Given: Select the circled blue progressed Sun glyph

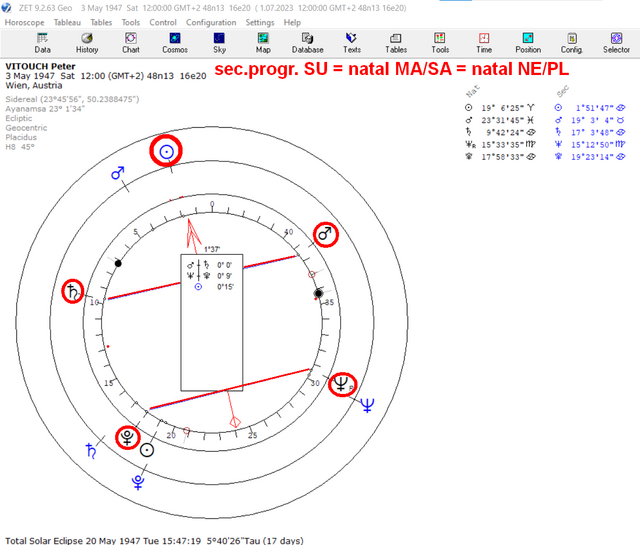Looking at the screenshot, I should pyautogui.click(x=166, y=151).
